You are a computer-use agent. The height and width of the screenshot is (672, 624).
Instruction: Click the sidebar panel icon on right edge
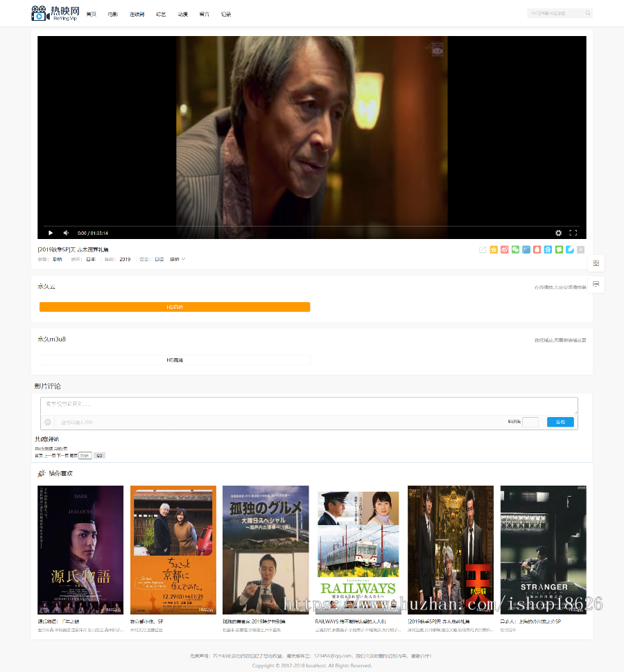pos(596,262)
